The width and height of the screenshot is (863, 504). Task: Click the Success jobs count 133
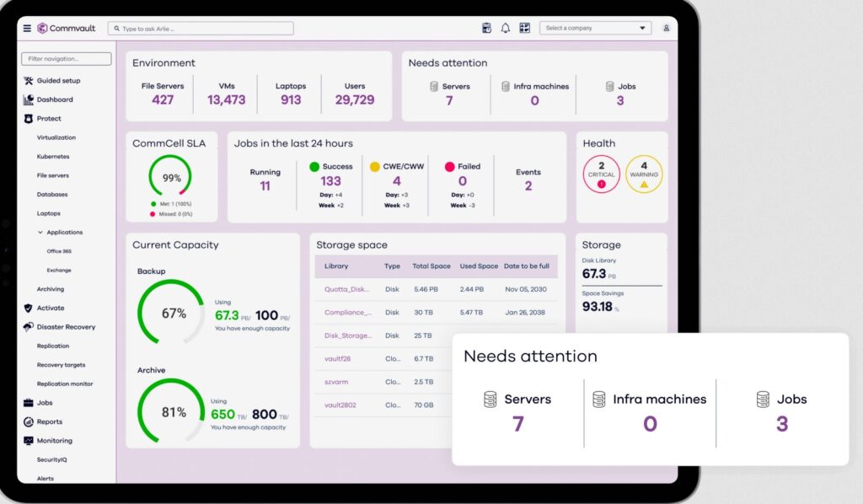330,181
